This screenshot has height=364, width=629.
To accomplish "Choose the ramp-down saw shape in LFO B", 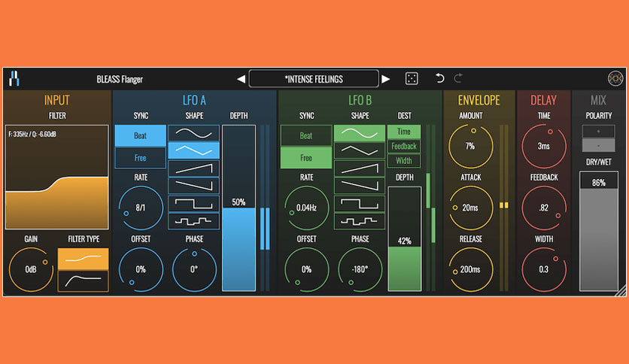I will click(x=360, y=186).
